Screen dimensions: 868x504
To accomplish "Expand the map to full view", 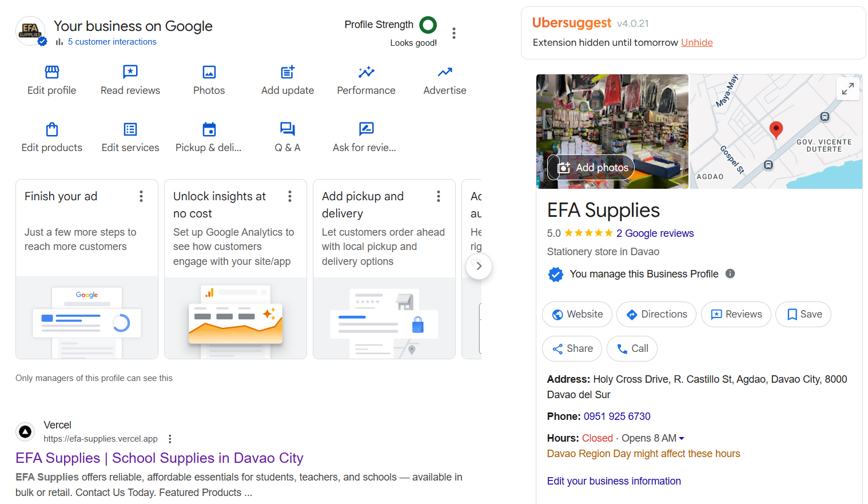I will click(x=847, y=89).
